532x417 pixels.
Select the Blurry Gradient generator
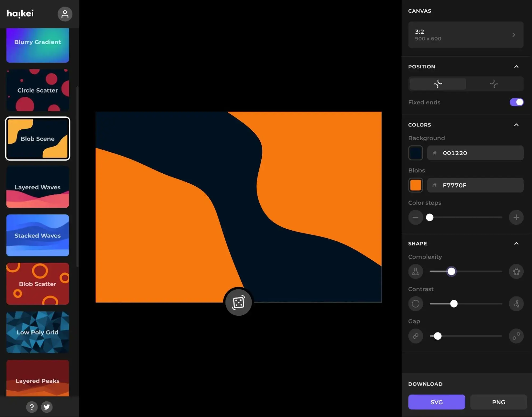(x=38, y=45)
